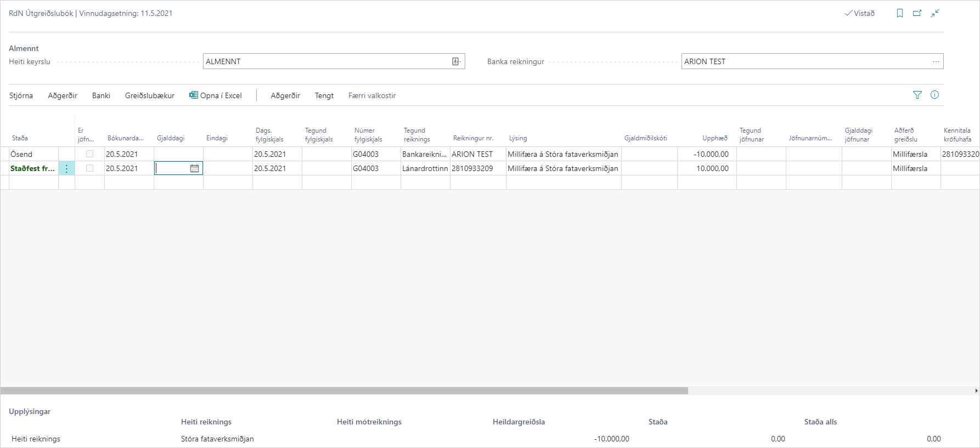Click three-dot row menu for Staðfest row
This screenshot has height=448, width=980.
[66, 168]
